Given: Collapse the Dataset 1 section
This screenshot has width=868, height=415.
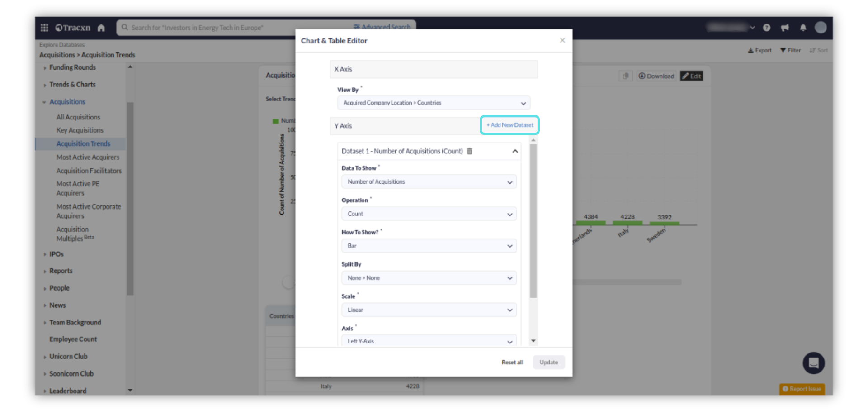Looking at the screenshot, I should point(515,151).
